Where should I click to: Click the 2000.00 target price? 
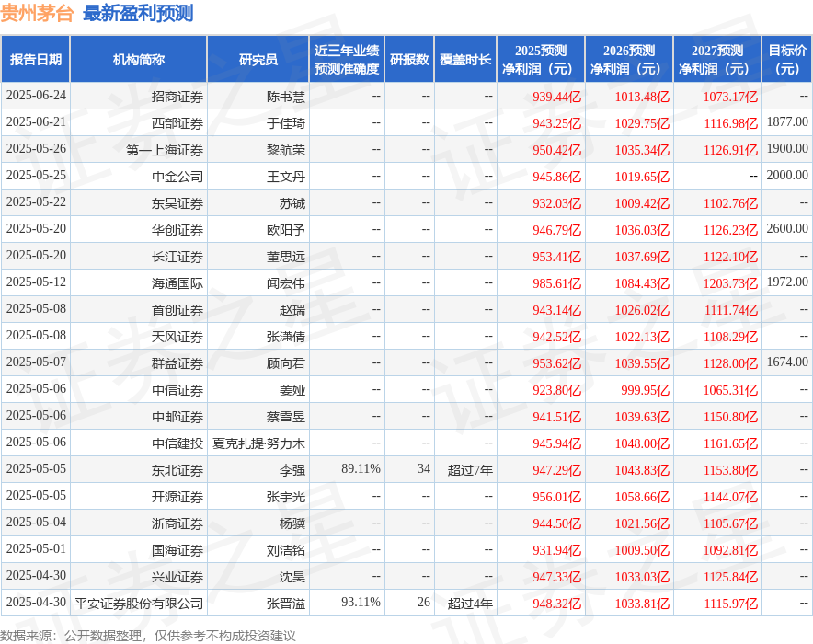point(787,175)
